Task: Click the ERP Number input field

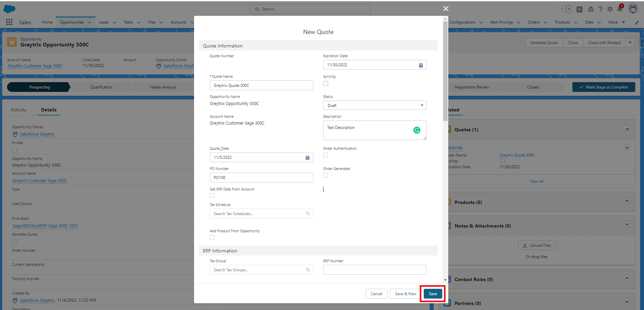Action: pos(375,270)
